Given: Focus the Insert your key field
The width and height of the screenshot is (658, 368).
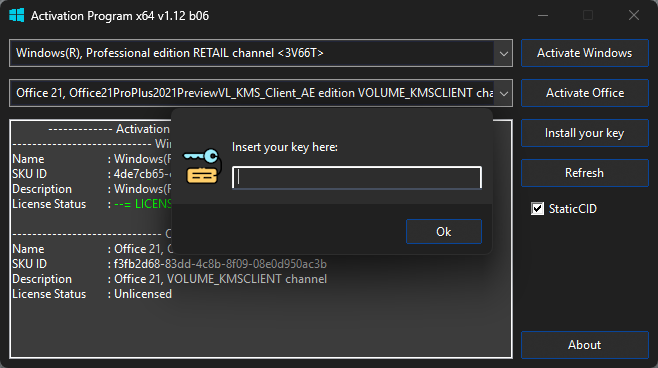Looking at the screenshot, I should coord(357,177).
